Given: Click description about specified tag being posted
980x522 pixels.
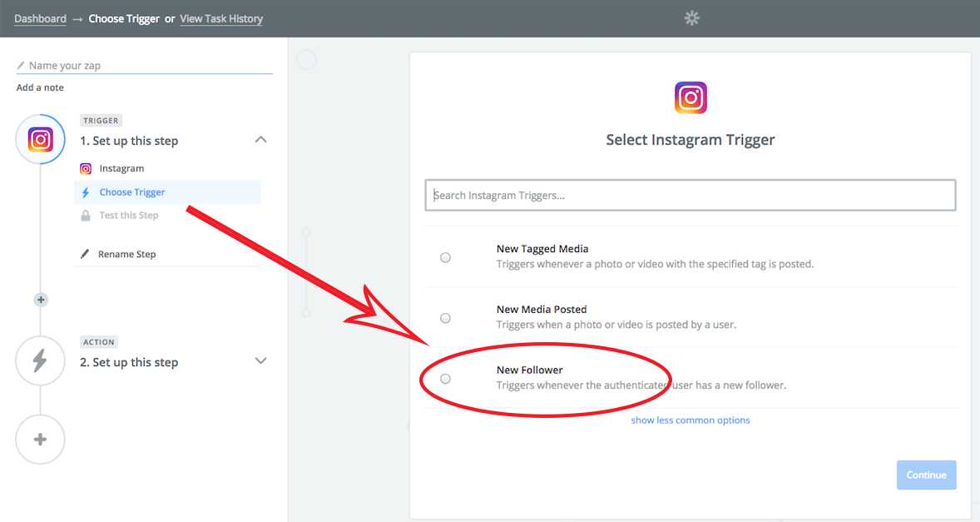Looking at the screenshot, I should coord(655,264).
